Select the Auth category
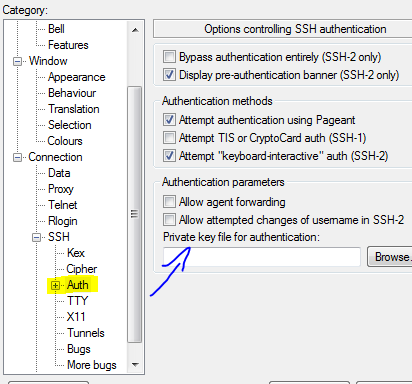412x384 pixels. [78, 285]
